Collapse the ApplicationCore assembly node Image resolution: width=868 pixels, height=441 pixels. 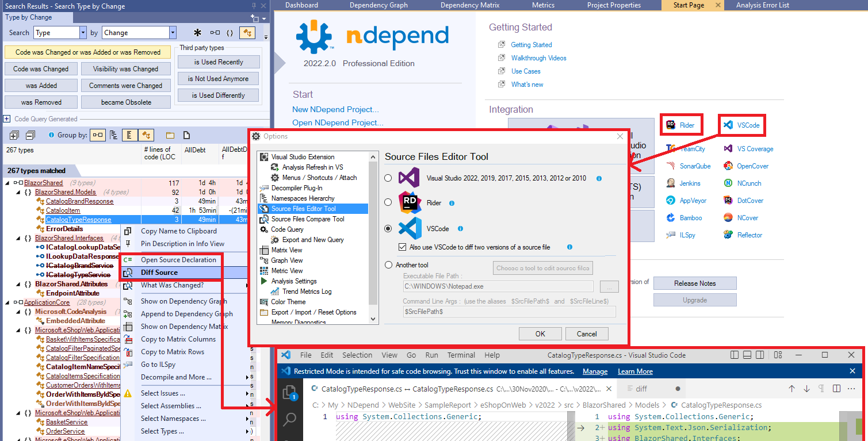7,302
